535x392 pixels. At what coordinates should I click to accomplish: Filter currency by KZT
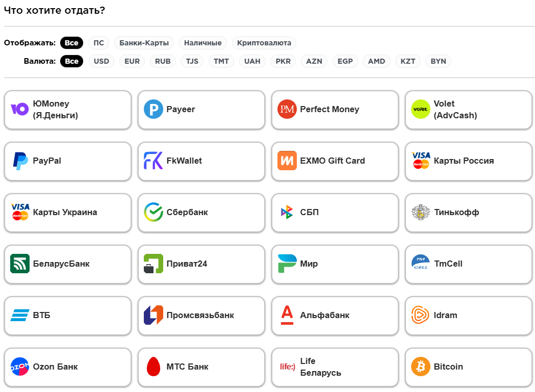(407, 61)
